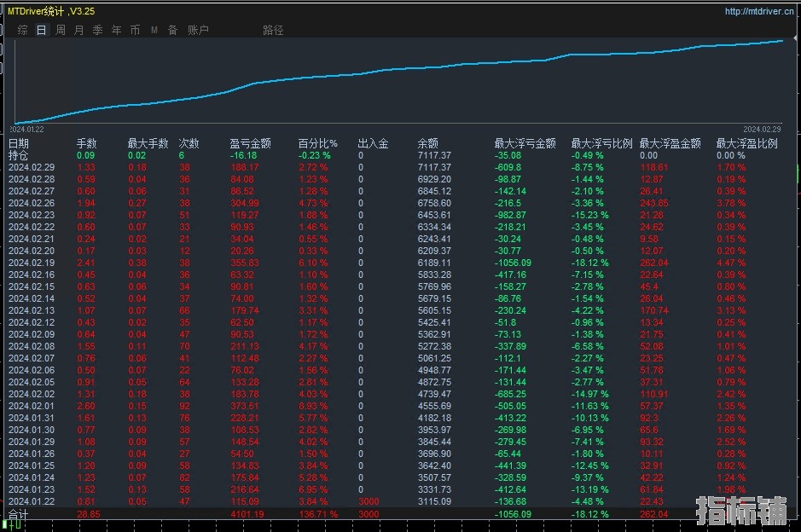Select the 2024.01.22 date row
Screen dimensions: 801x532
pyautogui.click(x=32, y=501)
